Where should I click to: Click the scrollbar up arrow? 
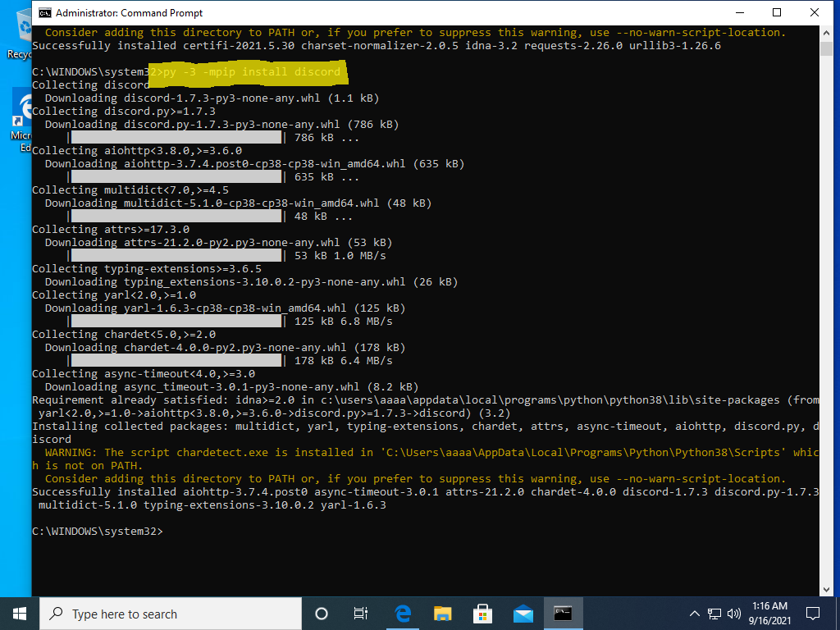point(825,33)
